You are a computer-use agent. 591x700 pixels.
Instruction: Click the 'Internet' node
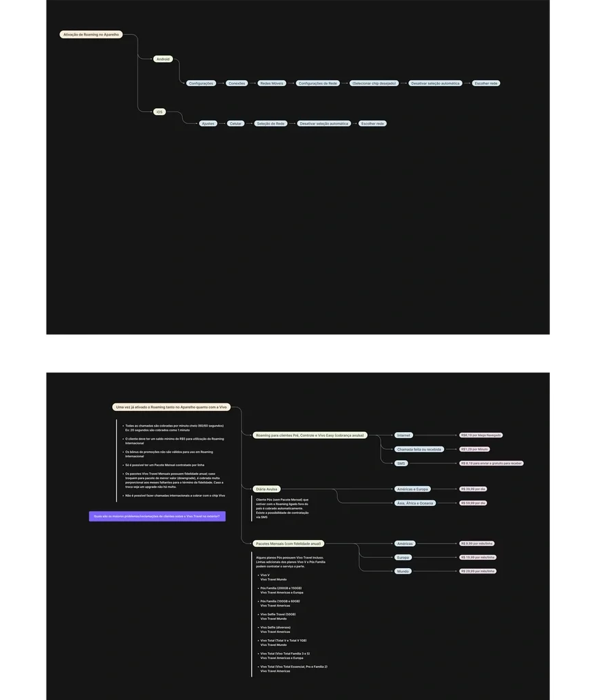404,435
